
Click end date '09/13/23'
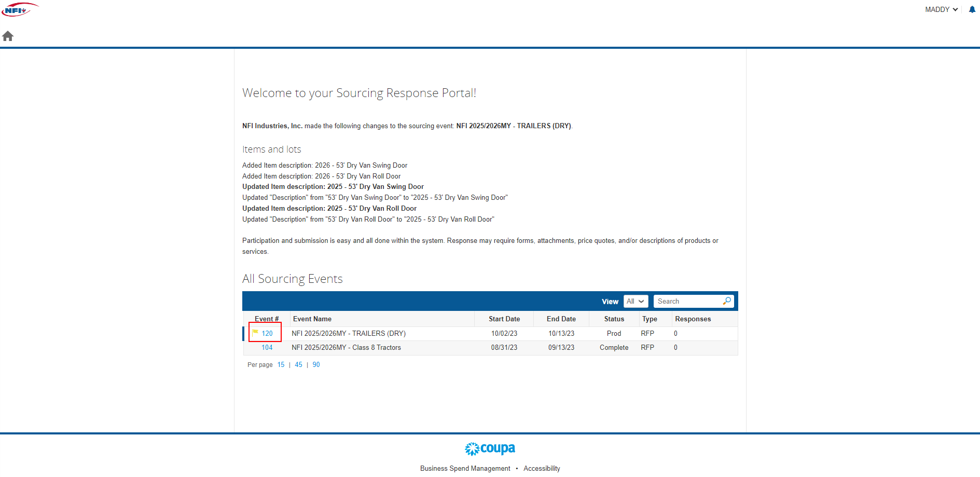coord(561,347)
